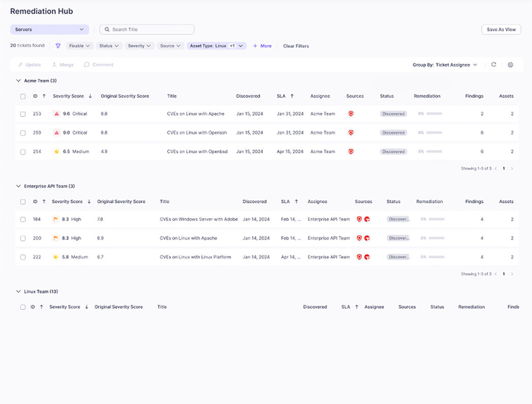
Task: Click the Comment icon in the action toolbar
Action: 87,65
